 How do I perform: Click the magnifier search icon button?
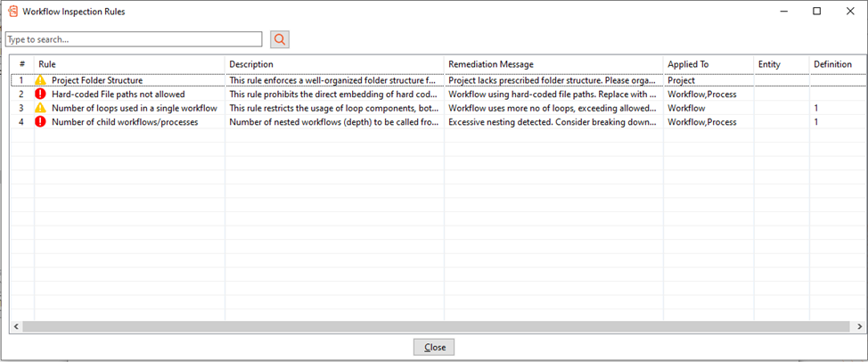click(x=280, y=39)
